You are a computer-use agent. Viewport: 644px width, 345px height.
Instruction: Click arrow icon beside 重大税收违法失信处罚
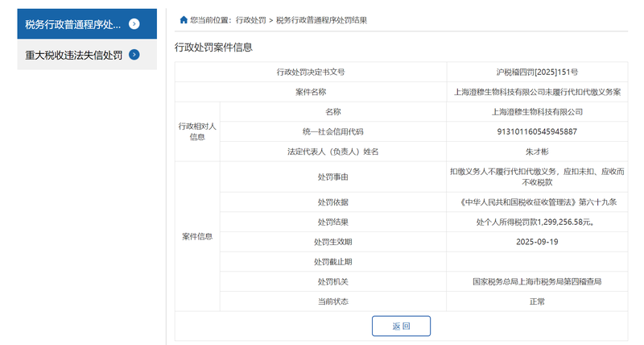134,54
